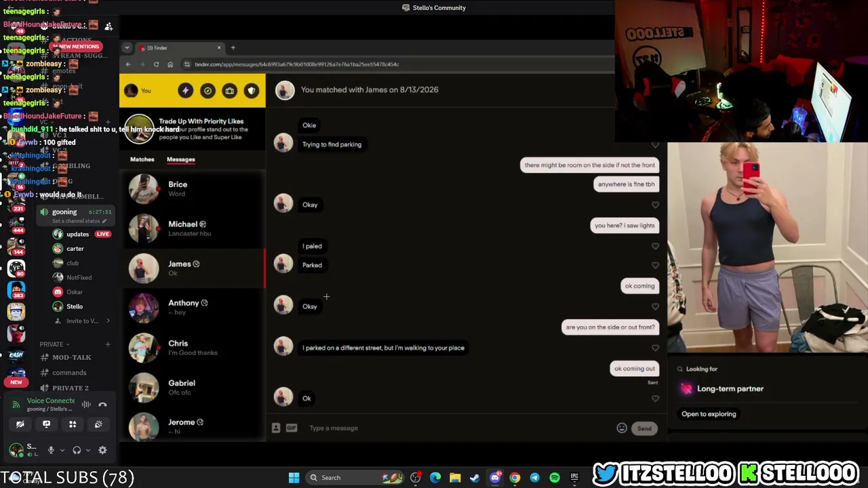Open Tinder Explore compass icon
Image resolution: width=868 pixels, height=488 pixels.
click(x=208, y=91)
